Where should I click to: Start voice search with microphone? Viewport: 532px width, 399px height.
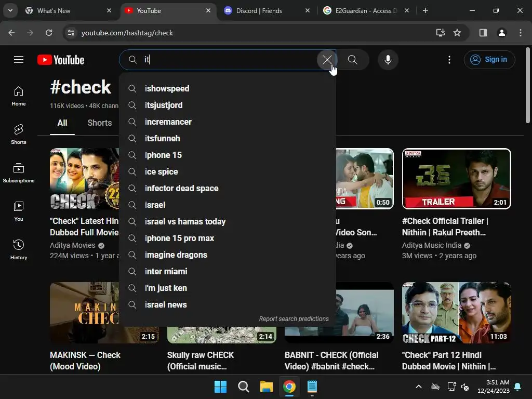pos(388,60)
